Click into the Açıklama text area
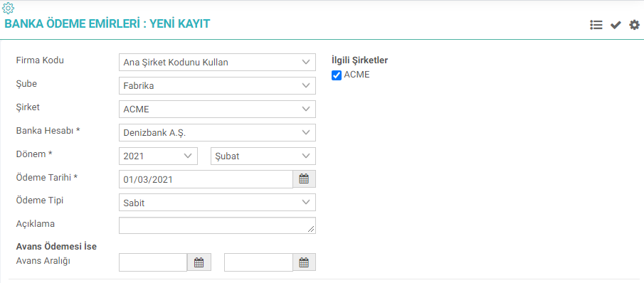This screenshot has width=644, height=283. click(x=217, y=225)
